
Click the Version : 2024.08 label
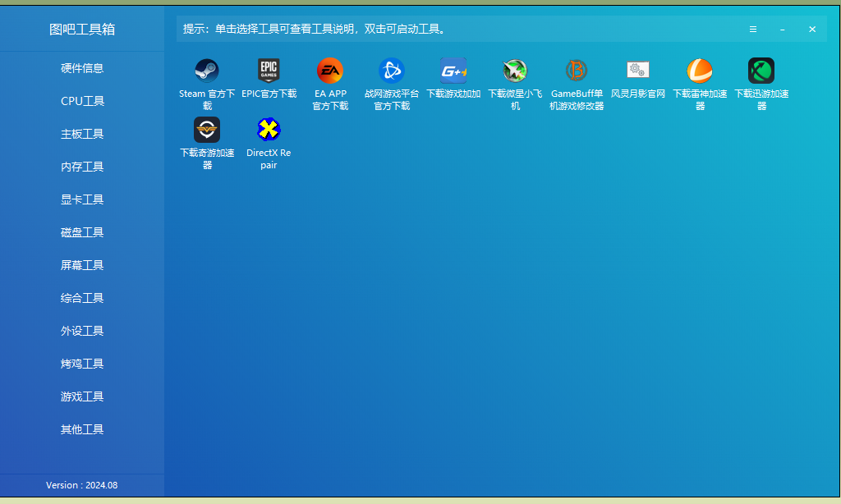(81, 485)
